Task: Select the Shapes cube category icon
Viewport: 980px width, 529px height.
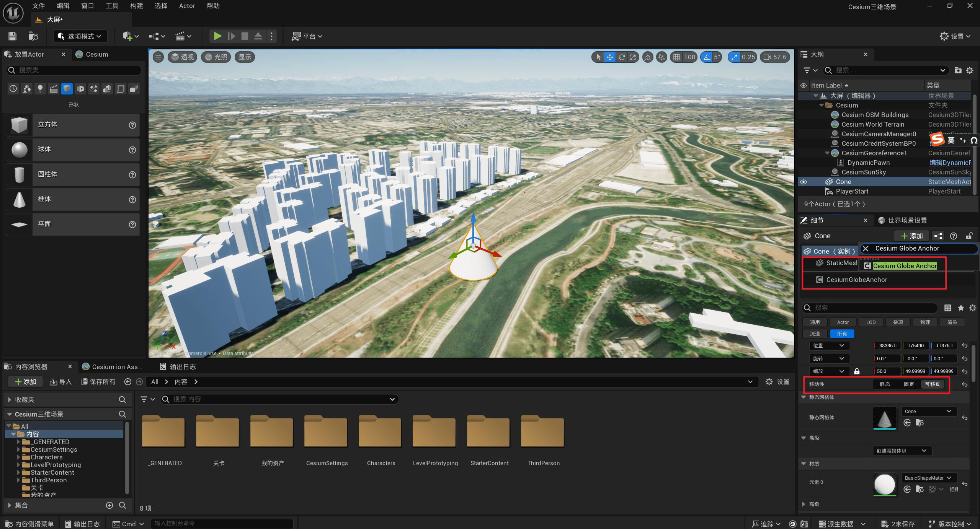Action: pos(67,89)
